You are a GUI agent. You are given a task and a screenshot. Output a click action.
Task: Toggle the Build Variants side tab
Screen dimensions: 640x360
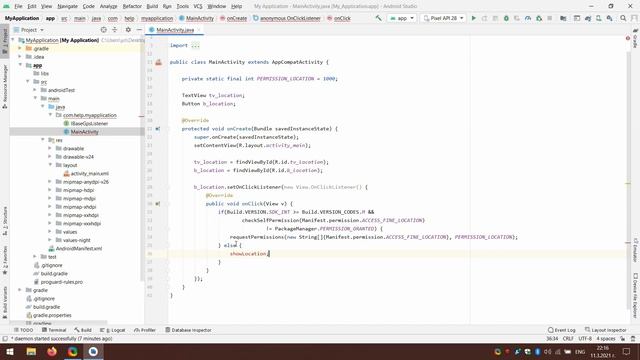[x=5, y=302]
